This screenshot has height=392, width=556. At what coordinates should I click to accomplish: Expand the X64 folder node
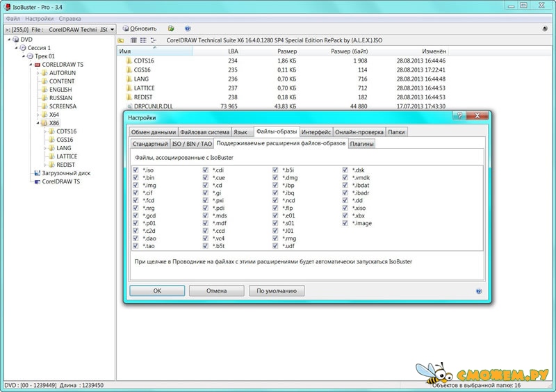pos(38,115)
